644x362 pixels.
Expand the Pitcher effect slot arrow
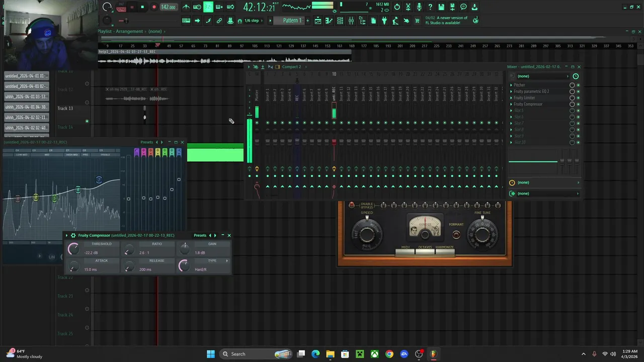(x=511, y=85)
